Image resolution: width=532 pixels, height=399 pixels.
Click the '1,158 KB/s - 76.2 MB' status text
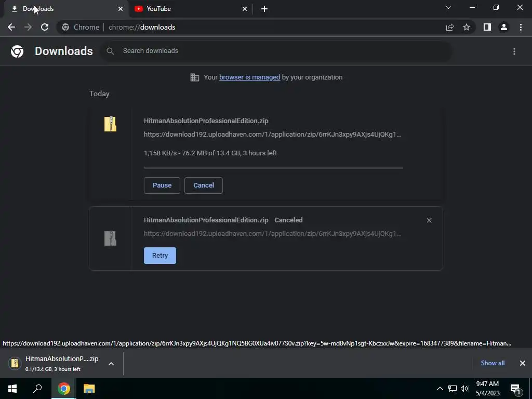click(210, 153)
